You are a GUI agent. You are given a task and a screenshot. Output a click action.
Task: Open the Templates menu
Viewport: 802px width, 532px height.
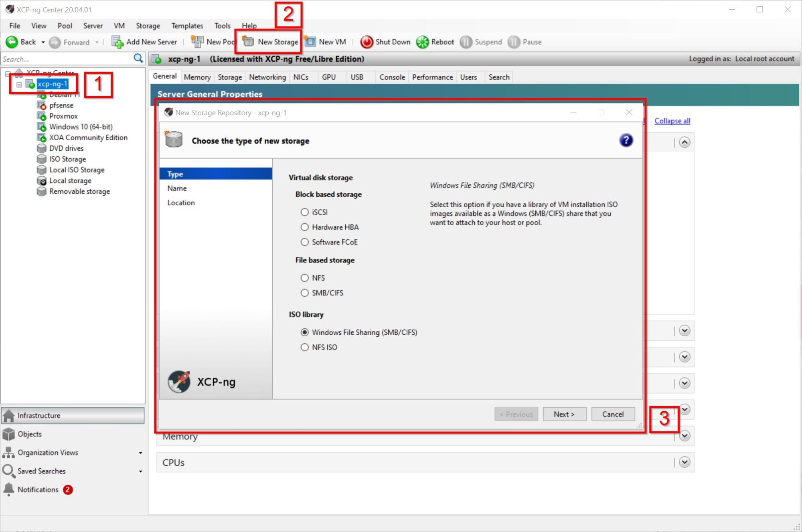click(x=187, y=26)
